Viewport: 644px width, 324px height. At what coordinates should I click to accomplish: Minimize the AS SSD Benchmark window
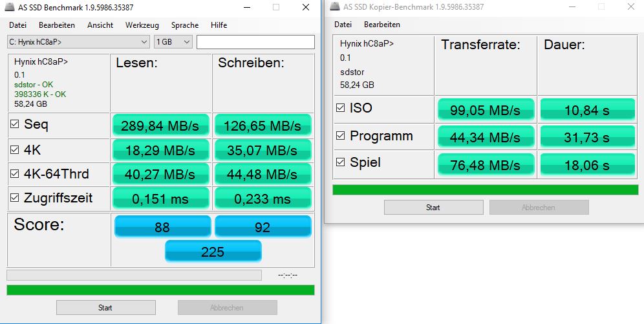click(x=246, y=7)
